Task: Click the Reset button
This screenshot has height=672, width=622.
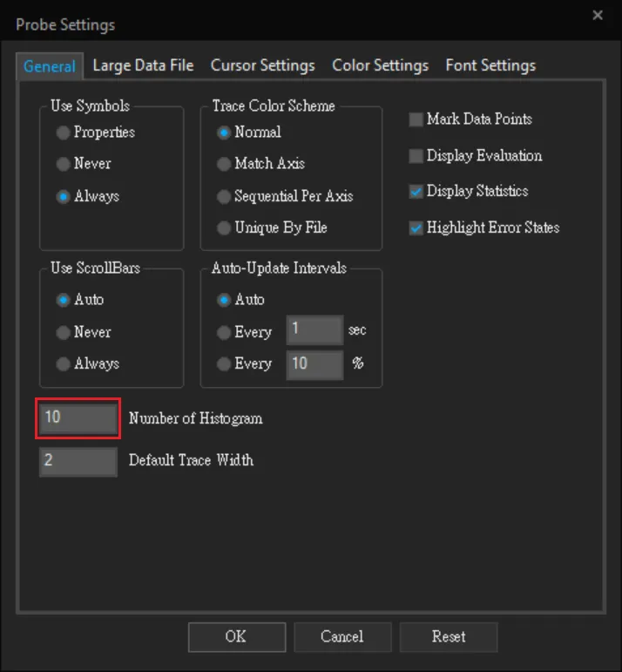Action: click(x=449, y=637)
